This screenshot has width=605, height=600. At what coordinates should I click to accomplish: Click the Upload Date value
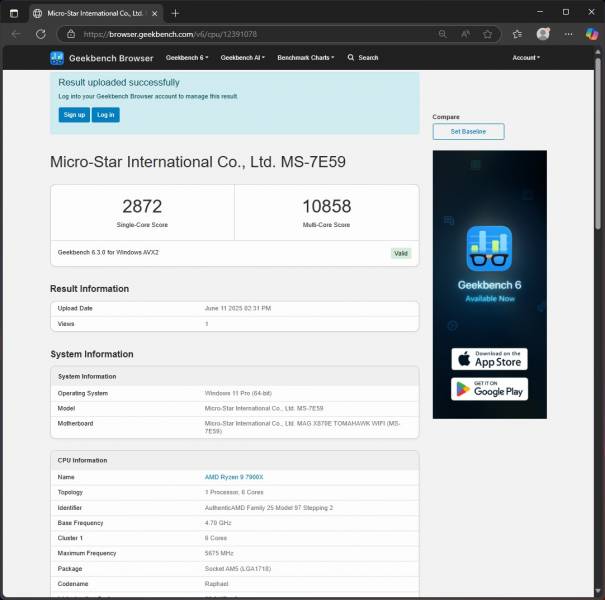click(238, 308)
